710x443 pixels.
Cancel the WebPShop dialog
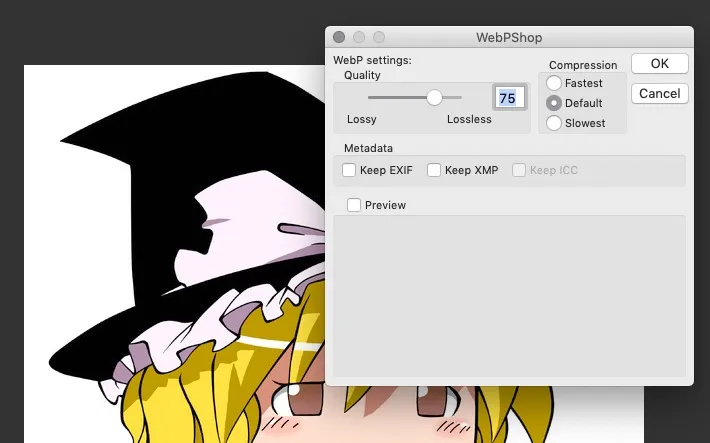coord(660,93)
